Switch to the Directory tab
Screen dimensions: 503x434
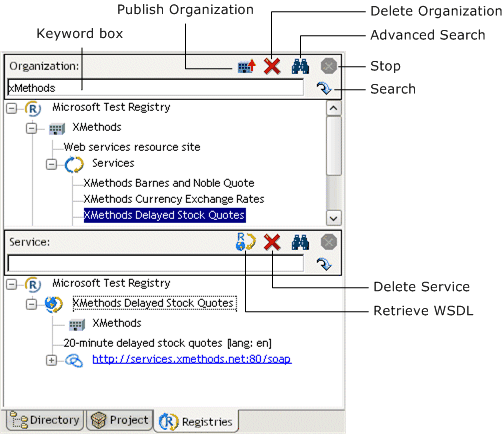(x=45, y=420)
